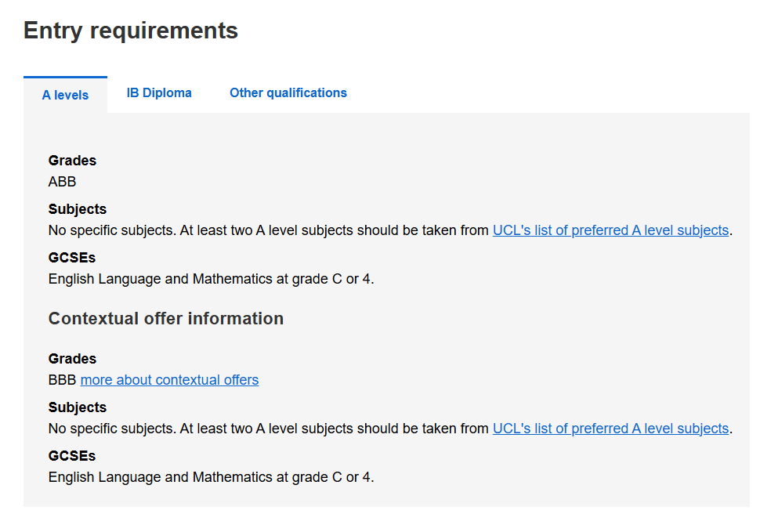Screen dimensions: 778x532
Task: Click the first Grades label
Action: click(72, 161)
